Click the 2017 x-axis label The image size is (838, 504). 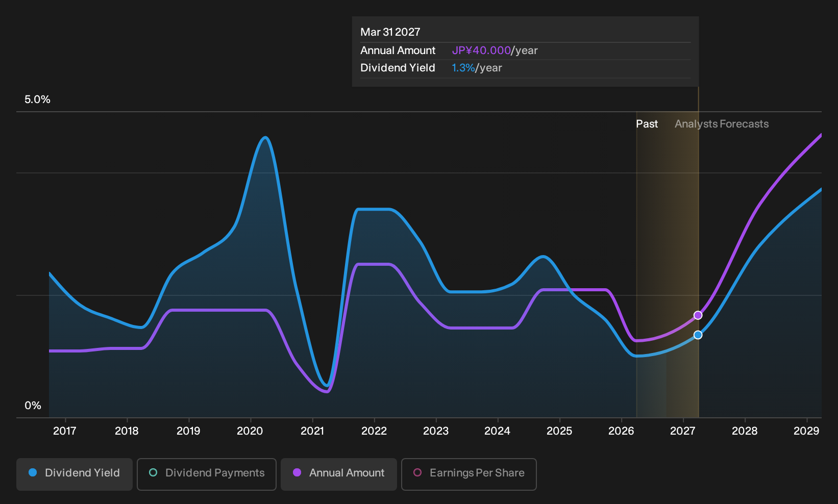point(65,431)
